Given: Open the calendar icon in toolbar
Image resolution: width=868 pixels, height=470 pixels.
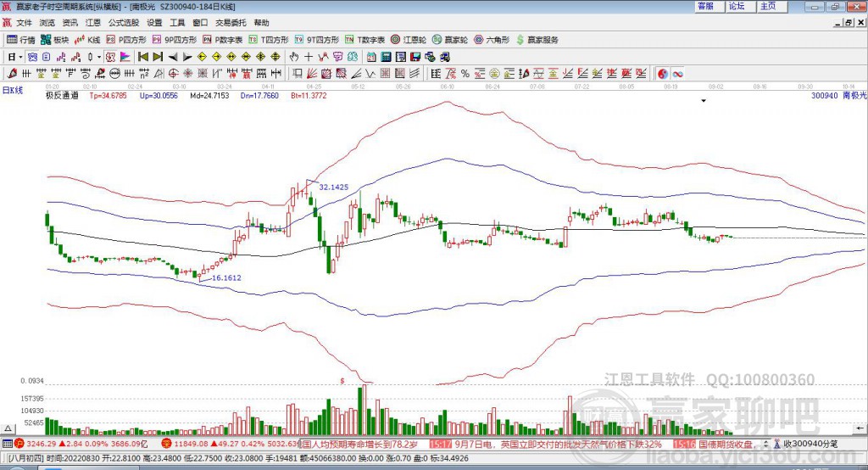Looking at the screenshot, I should pos(371,57).
